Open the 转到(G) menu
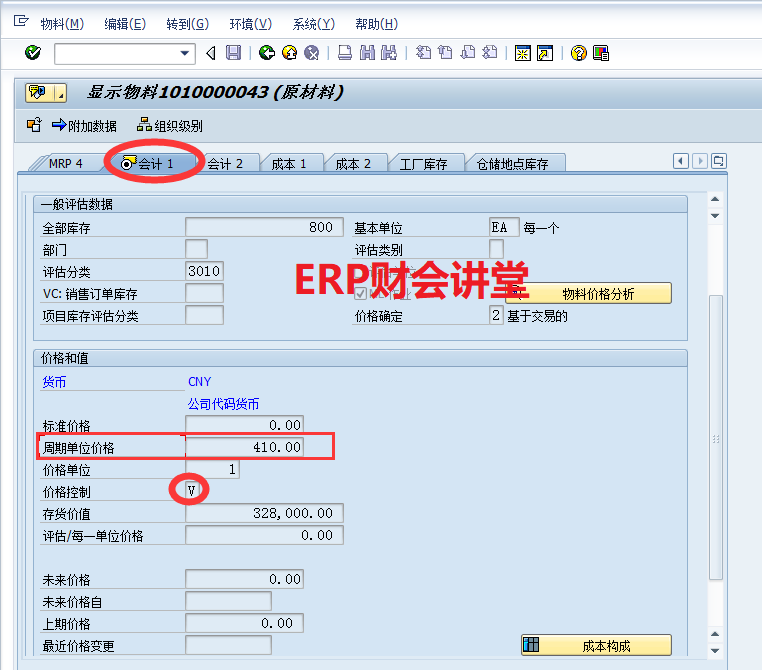The width and height of the screenshot is (762, 670). coord(187,24)
